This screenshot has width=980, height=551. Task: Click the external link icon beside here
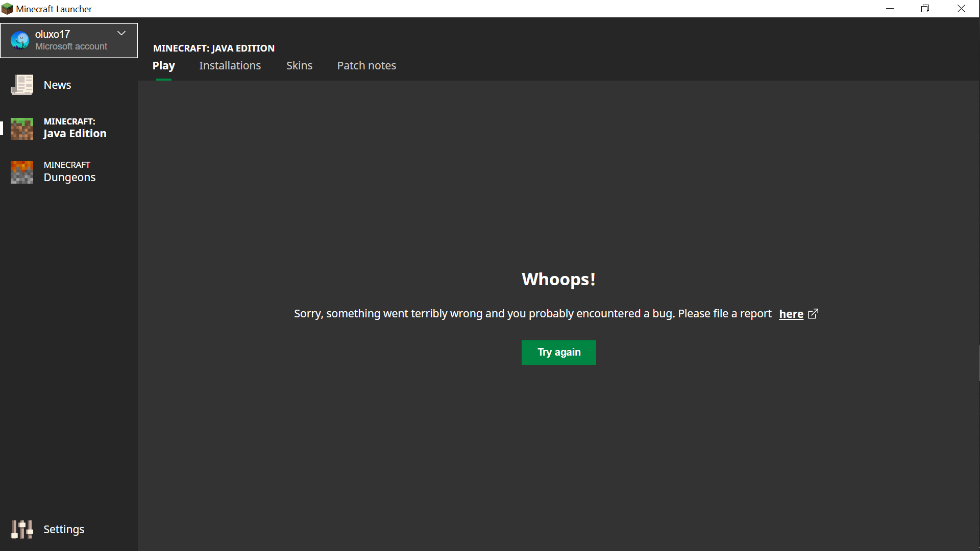coord(813,314)
